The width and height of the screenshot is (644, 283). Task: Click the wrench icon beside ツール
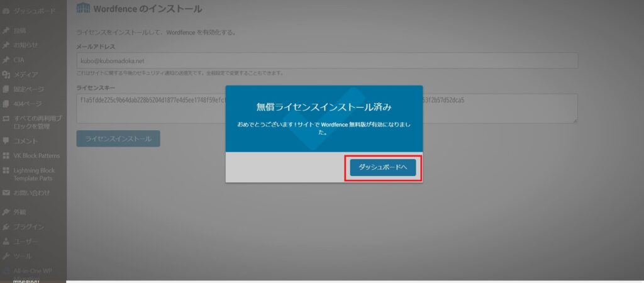click(x=6, y=257)
